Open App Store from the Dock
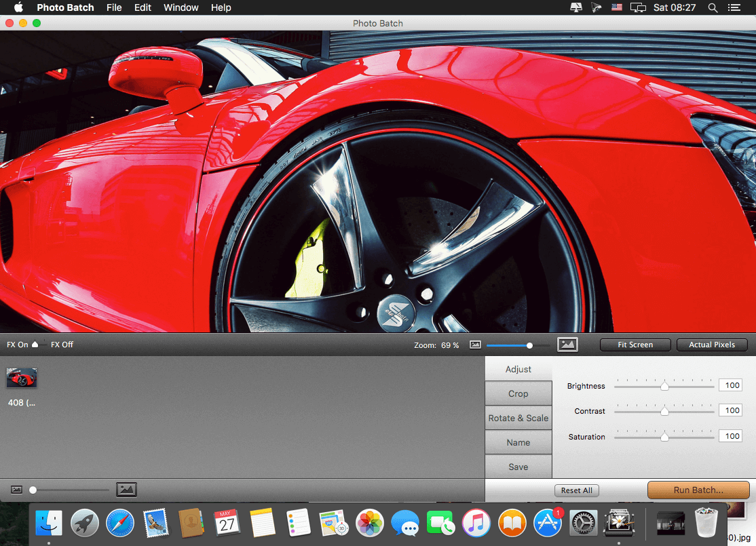The width and height of the screenshot is (756, 546). tap(548, 523)
